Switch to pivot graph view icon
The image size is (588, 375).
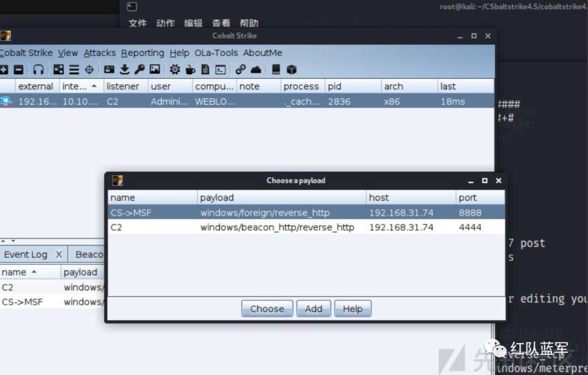(x=58, y=69)
